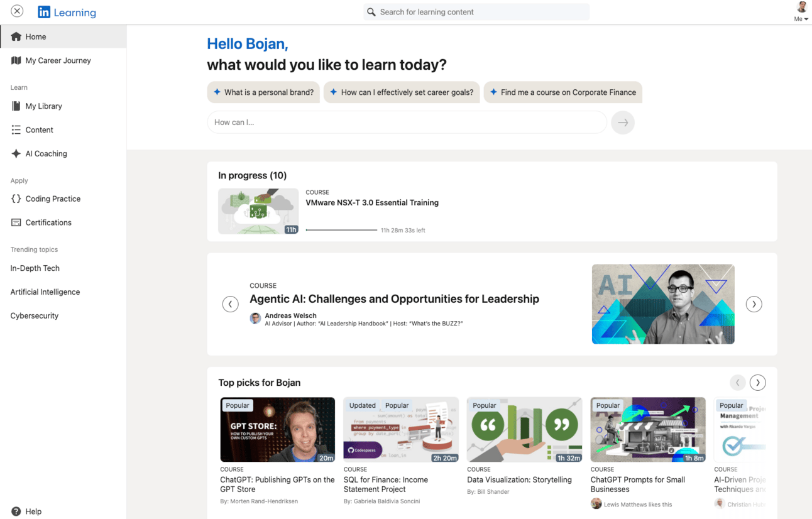Open "SQL for Finance: Income Statement Project" title

point(386,484)
